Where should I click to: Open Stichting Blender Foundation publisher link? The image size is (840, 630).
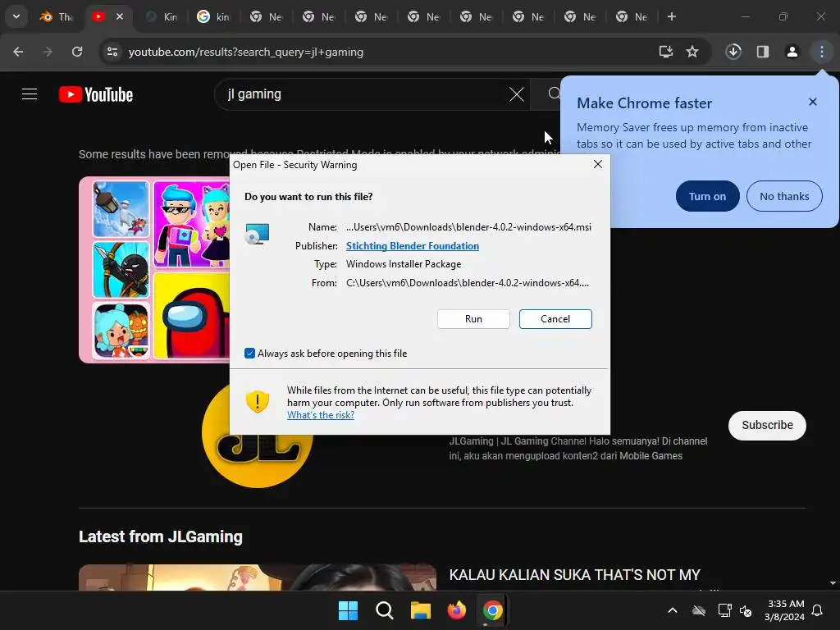point(413,246)
